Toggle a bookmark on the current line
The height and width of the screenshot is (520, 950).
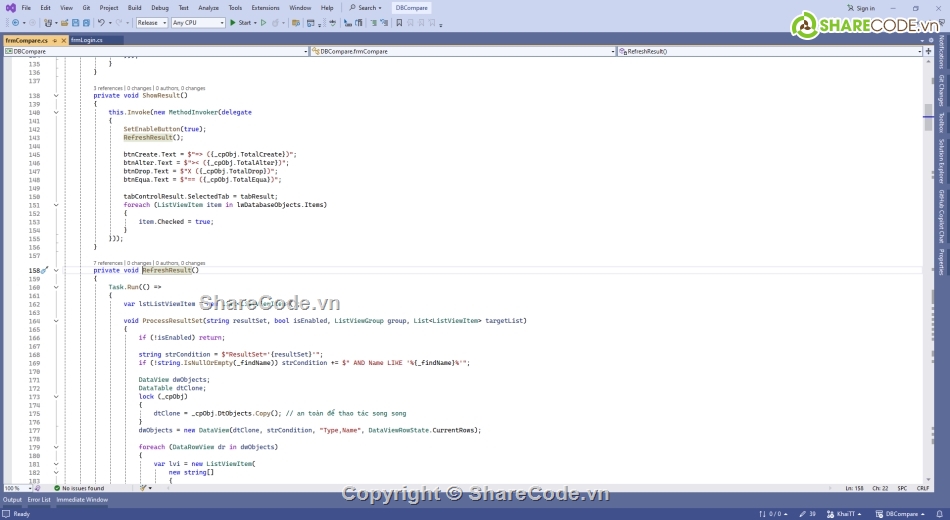coord(399,22)
